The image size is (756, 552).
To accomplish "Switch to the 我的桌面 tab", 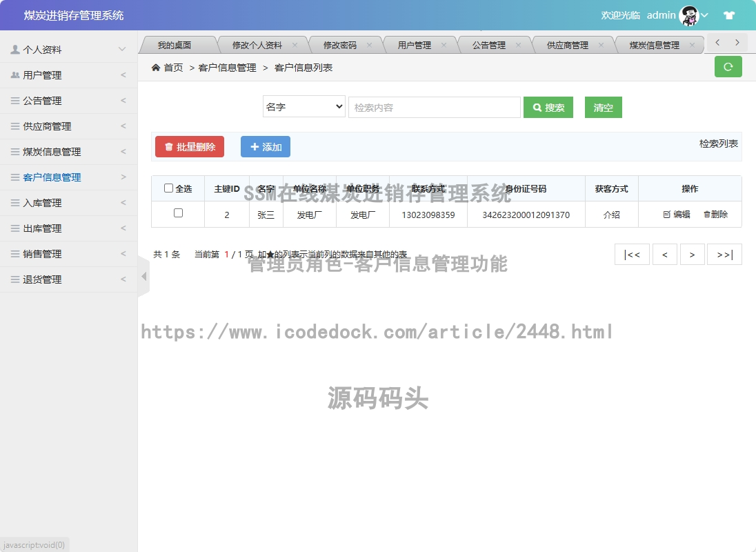I will pos(174,45).
